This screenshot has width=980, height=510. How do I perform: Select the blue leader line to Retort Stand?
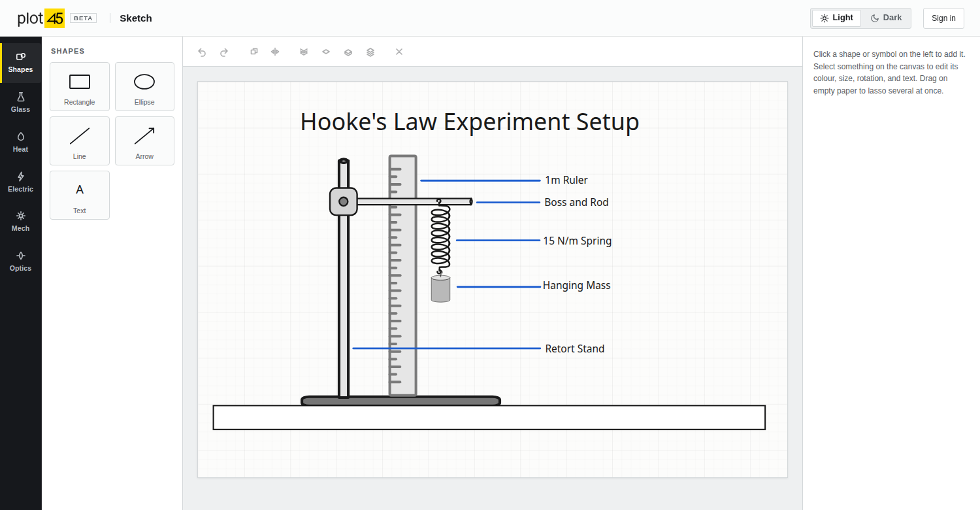point(446,348)
